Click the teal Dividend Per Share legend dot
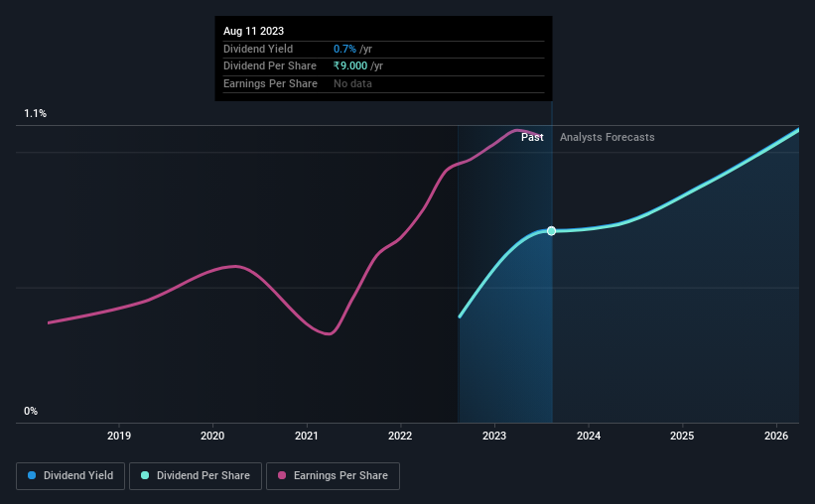Image resolution: width=815 pixels, height=504 pixels. click(x=145, y=475)
